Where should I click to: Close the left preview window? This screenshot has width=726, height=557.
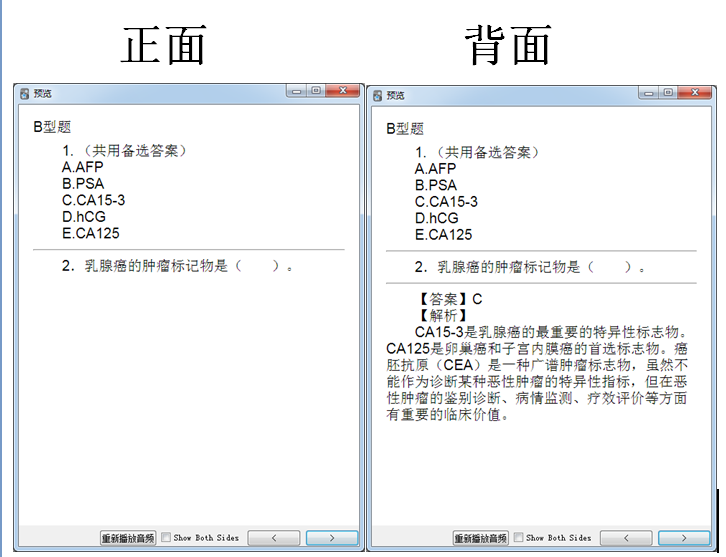pyautogui.click(x=343, y=91)
